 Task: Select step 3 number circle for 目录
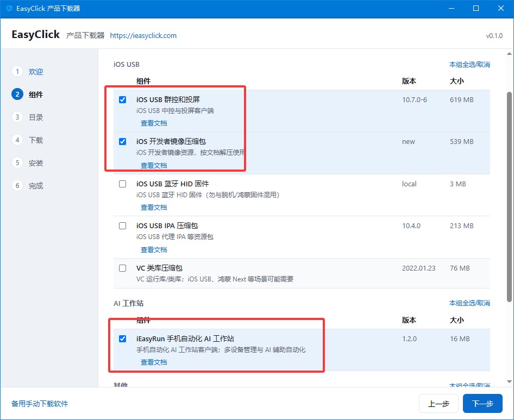[17, 117]
